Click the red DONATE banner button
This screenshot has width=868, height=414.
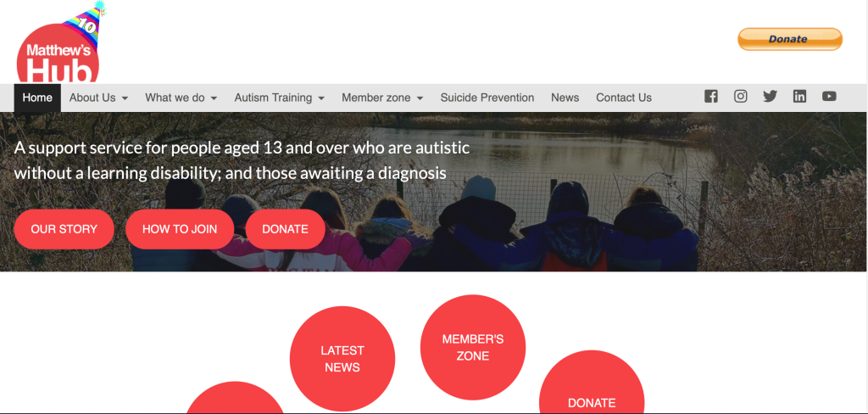pos(285,229)
